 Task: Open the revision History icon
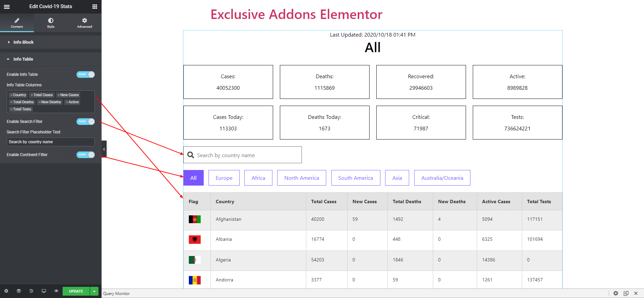pos(31,291)
